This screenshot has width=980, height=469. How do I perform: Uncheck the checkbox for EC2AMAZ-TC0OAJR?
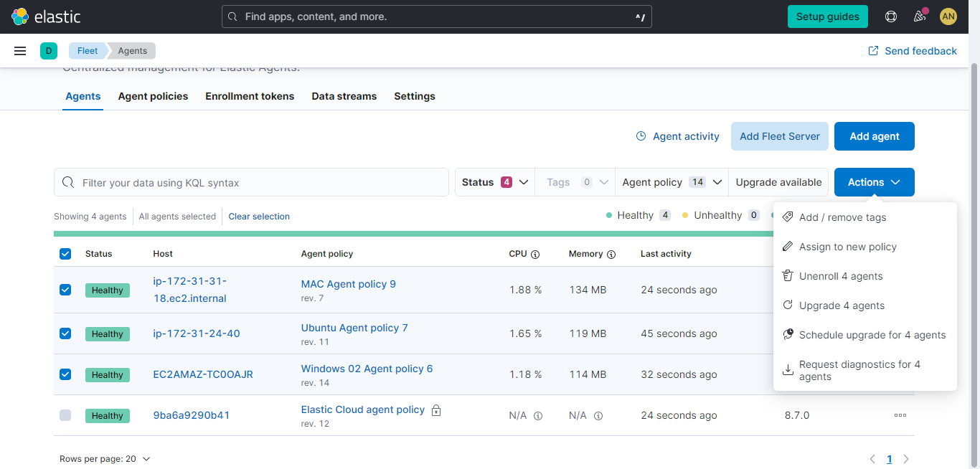65,374
